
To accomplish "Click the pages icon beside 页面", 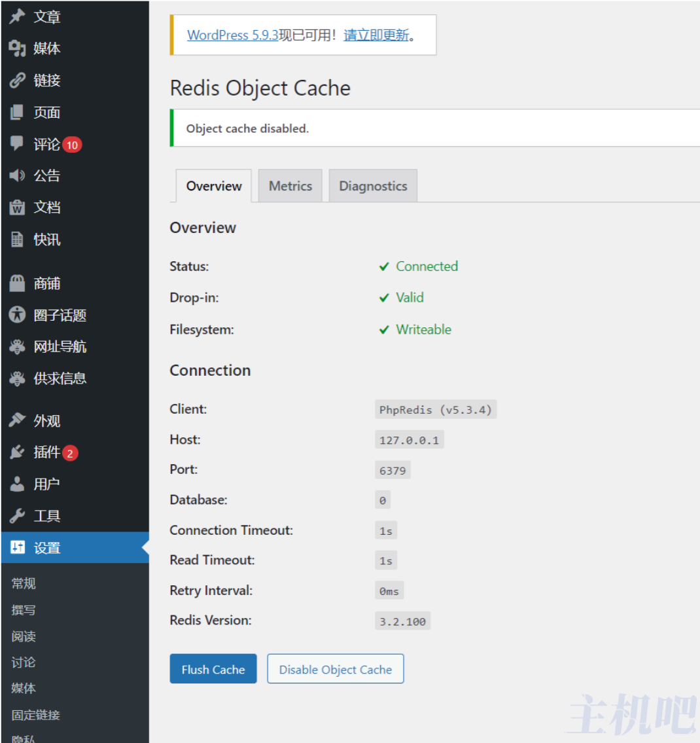I will coord(17,113).
